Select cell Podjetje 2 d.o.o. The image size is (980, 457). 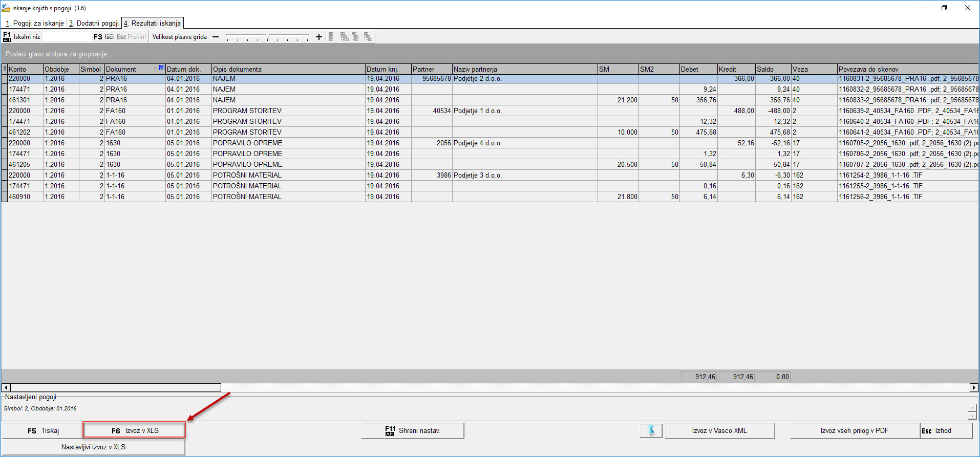tap(525, 79)
